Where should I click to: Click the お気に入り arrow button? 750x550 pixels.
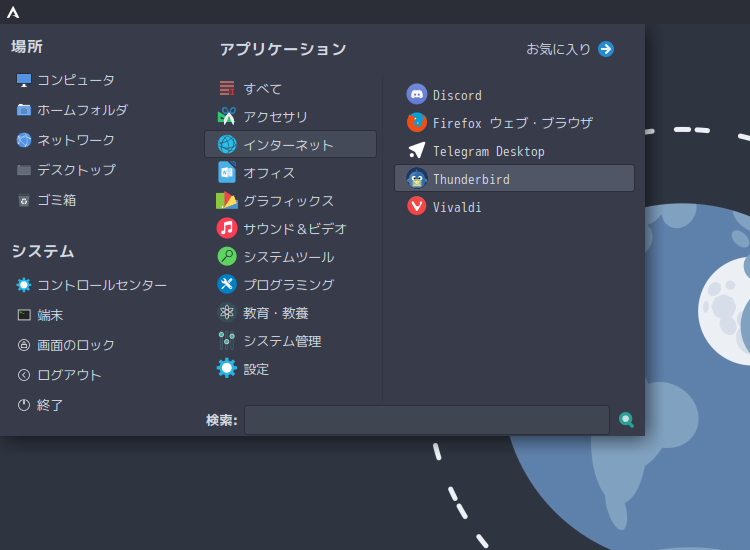tap(606, 49)
